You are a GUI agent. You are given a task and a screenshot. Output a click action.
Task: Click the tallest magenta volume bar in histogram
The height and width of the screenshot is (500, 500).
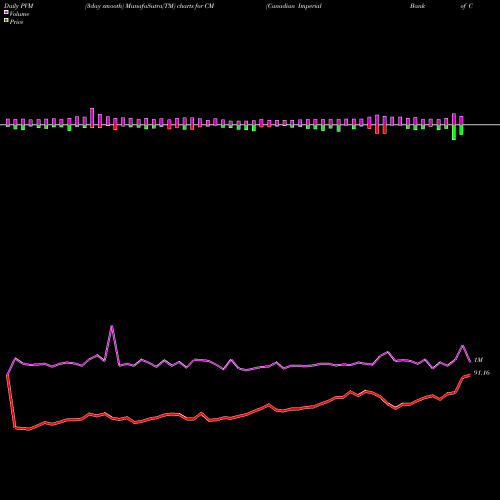tap(92, 117)
